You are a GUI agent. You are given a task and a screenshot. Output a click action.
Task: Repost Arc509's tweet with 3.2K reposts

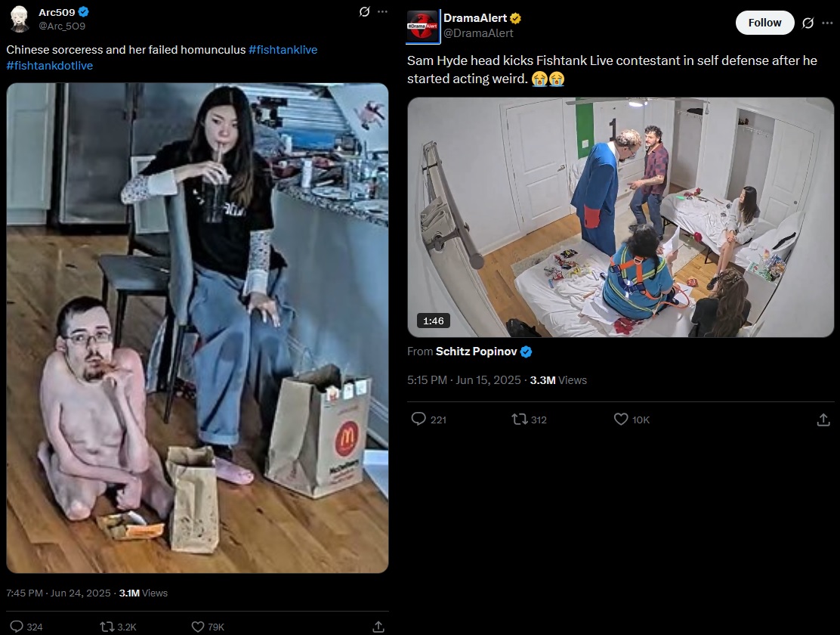(x=119, y=627)
